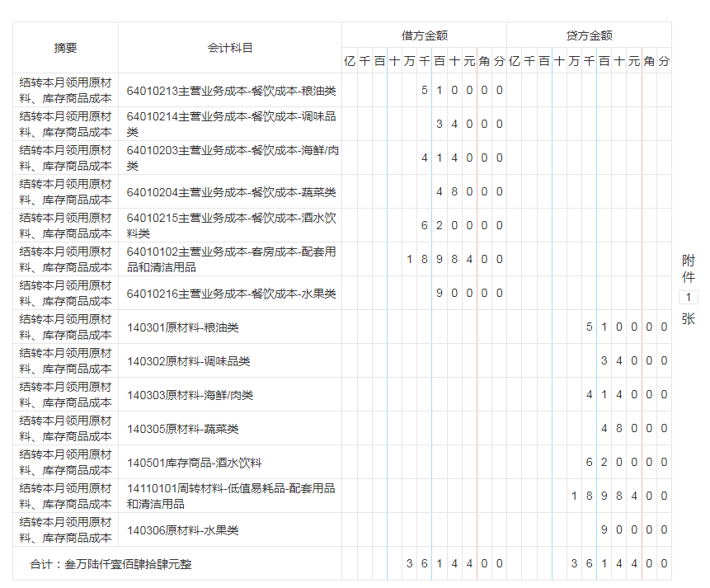Click debit amount 620000 in the 64010215 row
Image resolution: width=710 pixels, height=588 pixels.
click(x=462, y=226)
